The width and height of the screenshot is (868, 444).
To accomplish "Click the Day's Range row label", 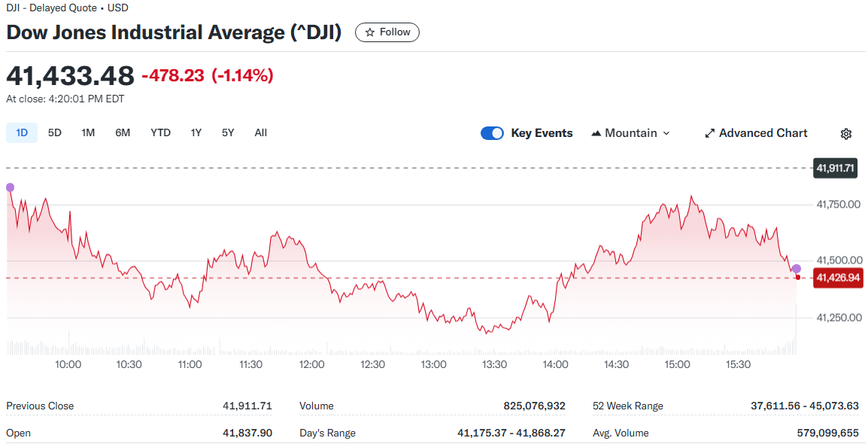I will (328, 433).
